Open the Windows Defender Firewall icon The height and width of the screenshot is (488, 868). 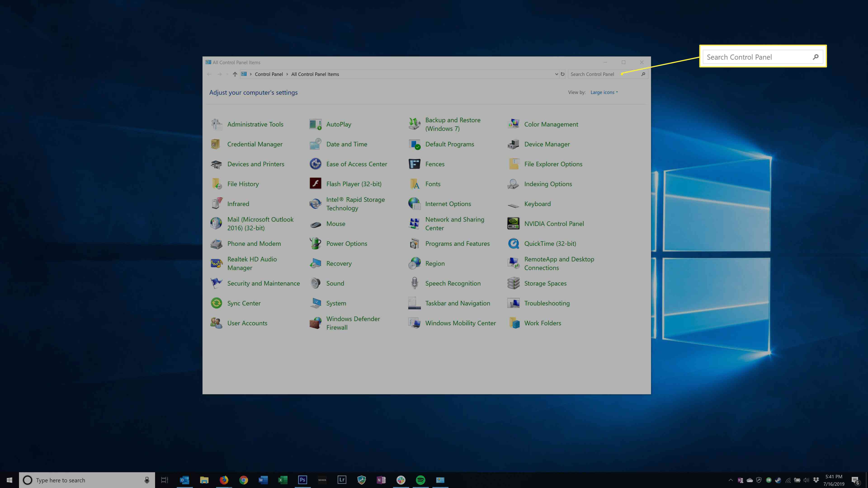[x=315, y=323]
